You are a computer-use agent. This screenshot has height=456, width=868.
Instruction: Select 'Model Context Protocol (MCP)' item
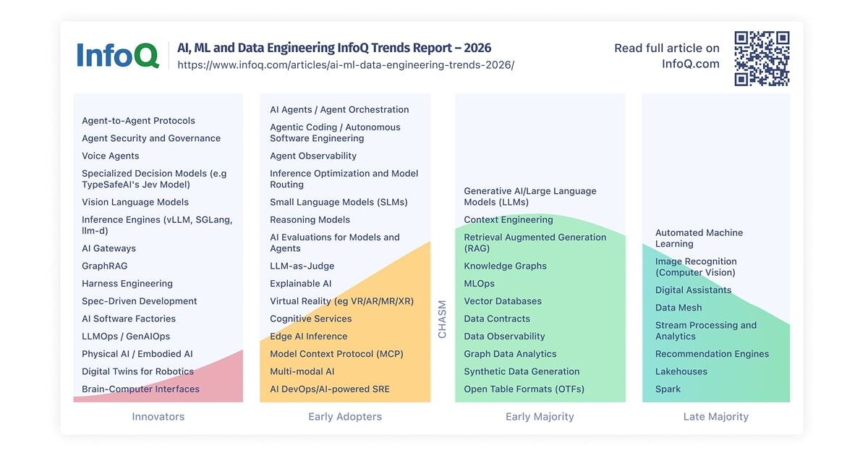pos(336,354)
